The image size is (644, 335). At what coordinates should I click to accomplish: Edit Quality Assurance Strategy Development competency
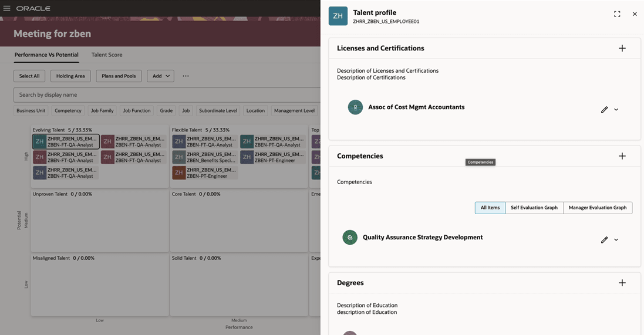(x=604, y=240)
